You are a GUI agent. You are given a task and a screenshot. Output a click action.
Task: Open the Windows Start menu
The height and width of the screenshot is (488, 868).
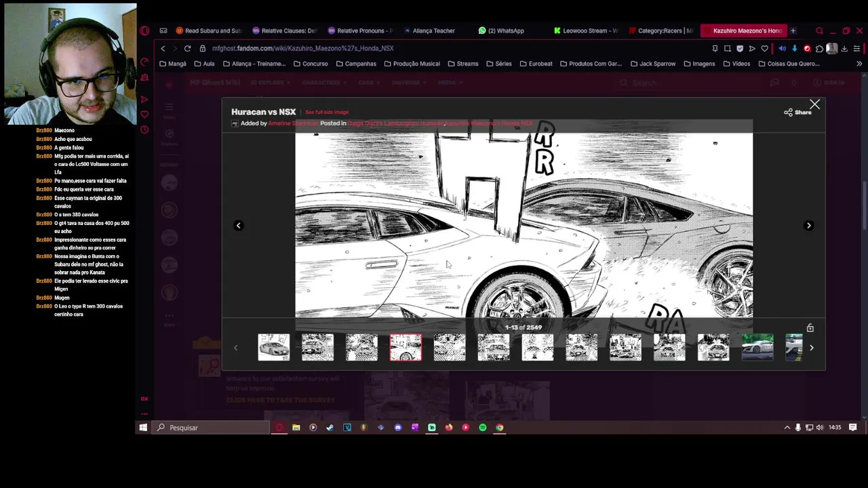pyautogui.click(x=143, y=428)
